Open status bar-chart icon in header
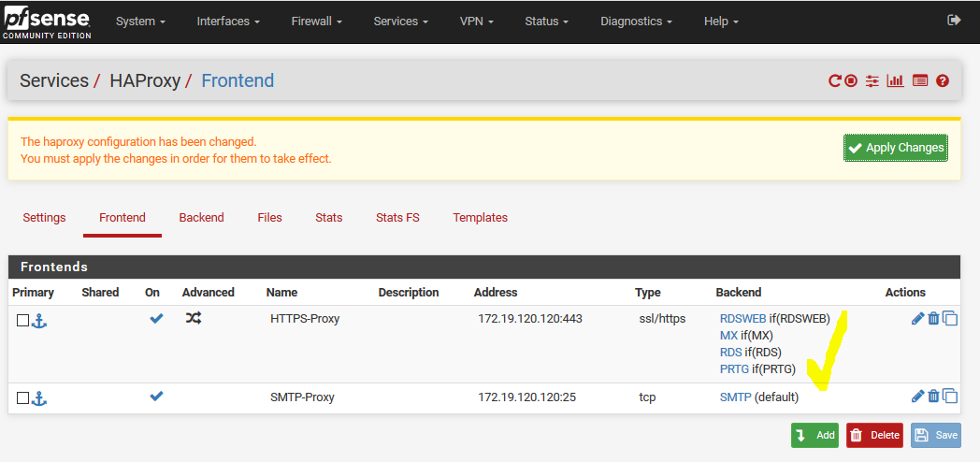This screenshot has width=980, height=462. [896, 80]
